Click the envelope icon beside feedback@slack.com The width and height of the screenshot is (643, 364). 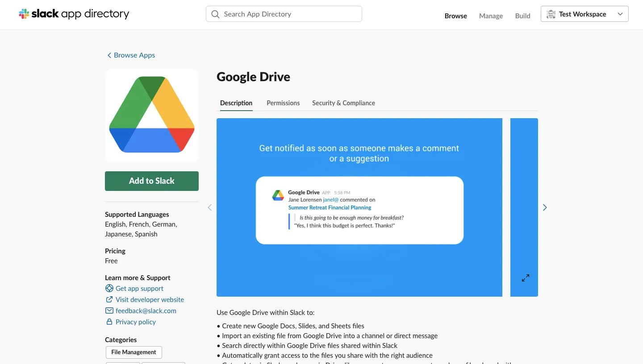(109, 310)
